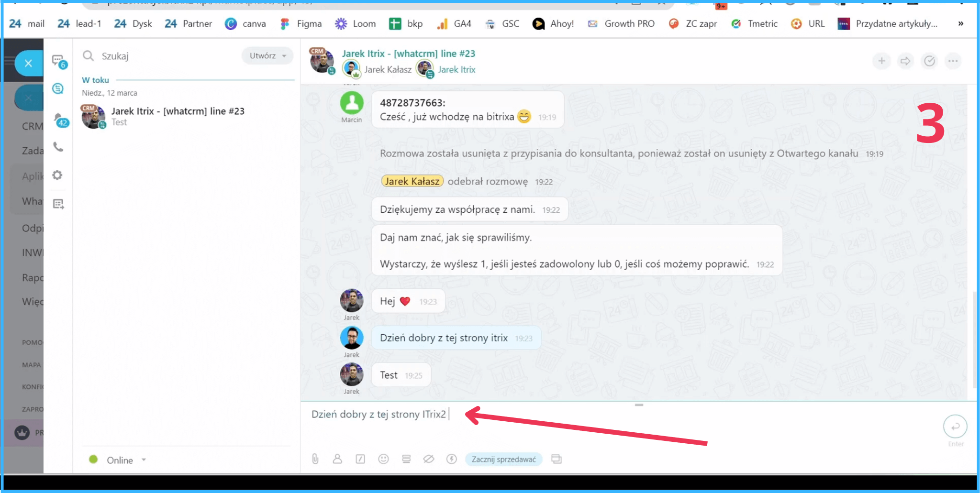Open the Online status dropdown
Viewport: 980px width, 493px height.
pos(119,460)
